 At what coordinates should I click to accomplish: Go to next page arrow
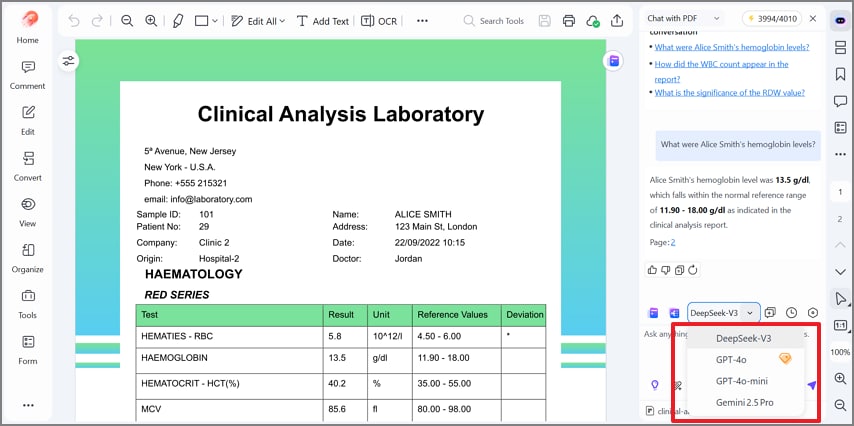(x=840, y=271)
